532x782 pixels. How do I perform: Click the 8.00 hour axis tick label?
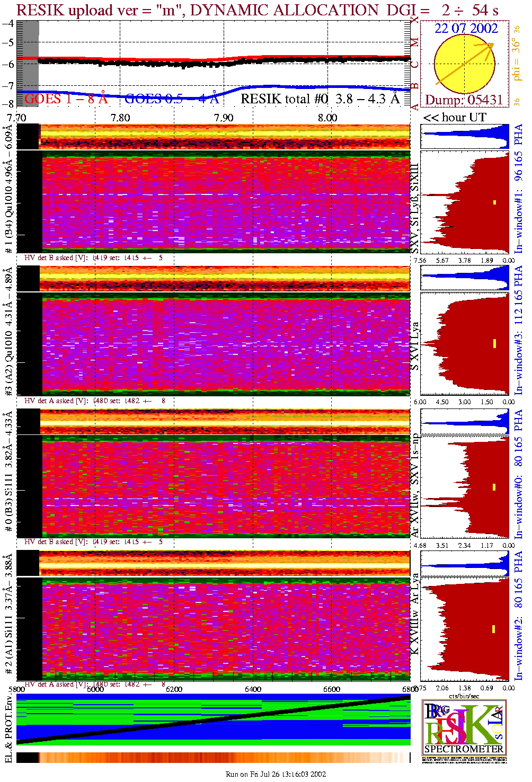click(x=327, y=117)
